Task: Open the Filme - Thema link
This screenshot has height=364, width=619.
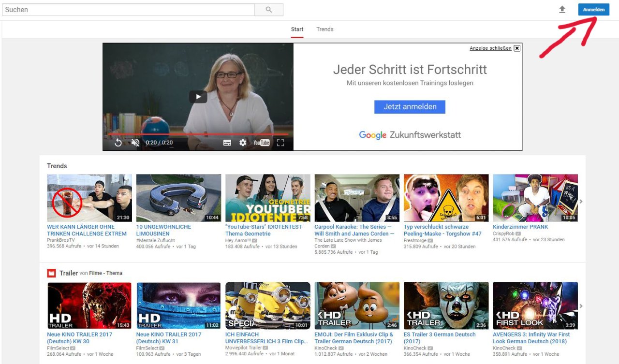Action: (105, 273)
